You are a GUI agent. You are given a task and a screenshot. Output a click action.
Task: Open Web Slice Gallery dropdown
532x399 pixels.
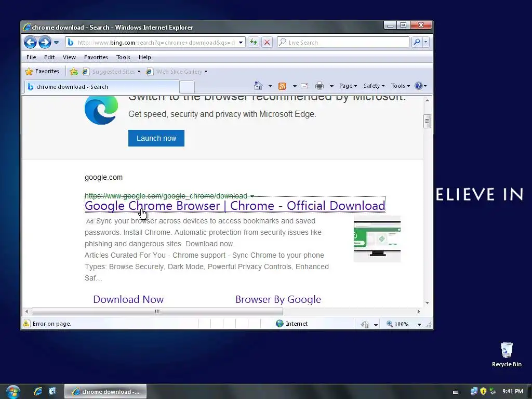(177, 72)
